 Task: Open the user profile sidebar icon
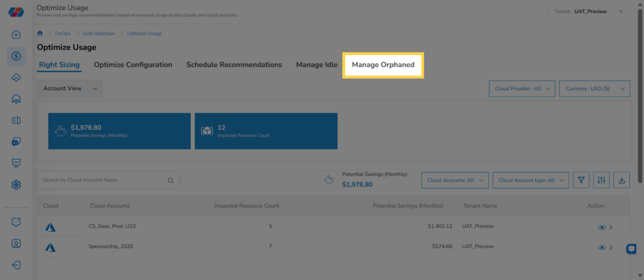(16, 243)
